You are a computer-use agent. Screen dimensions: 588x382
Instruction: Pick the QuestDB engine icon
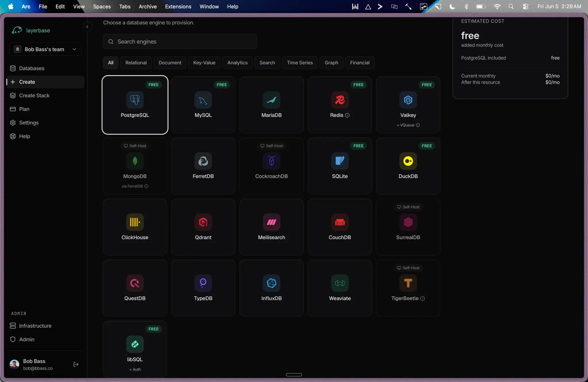pyautogui.click(x=135, y=283)
